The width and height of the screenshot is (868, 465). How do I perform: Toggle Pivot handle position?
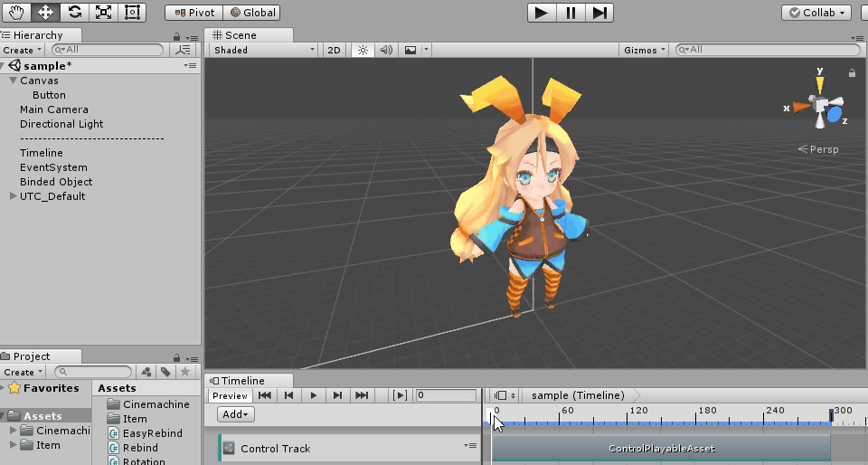tap(193, 12)
